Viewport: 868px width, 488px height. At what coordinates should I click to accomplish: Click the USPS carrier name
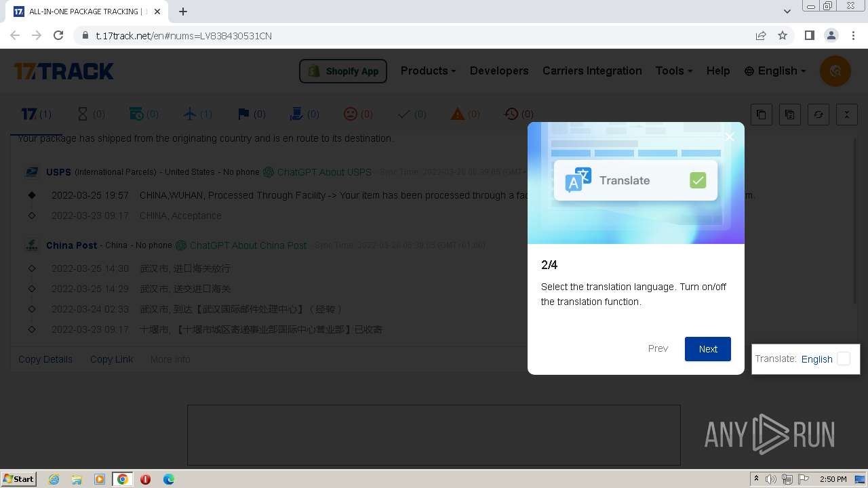[x=58, y=172]
